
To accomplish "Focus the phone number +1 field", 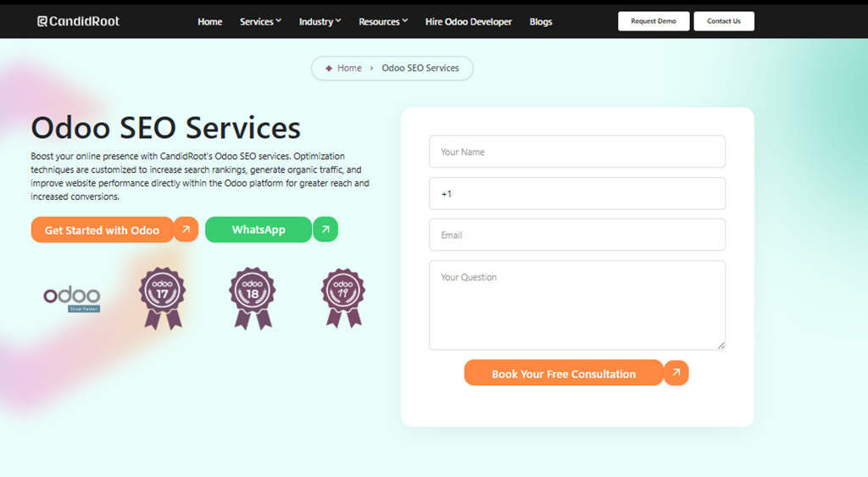I will pos(576,194).
